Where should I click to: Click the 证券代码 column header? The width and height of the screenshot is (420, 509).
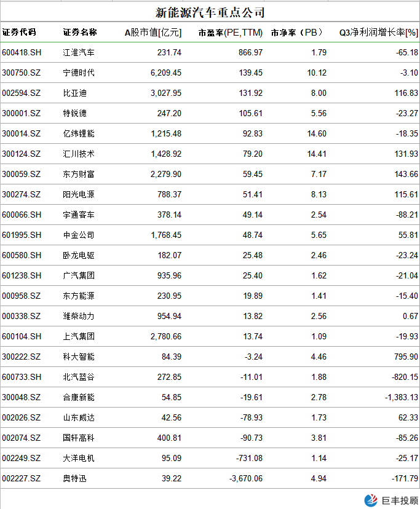point(19,32)
